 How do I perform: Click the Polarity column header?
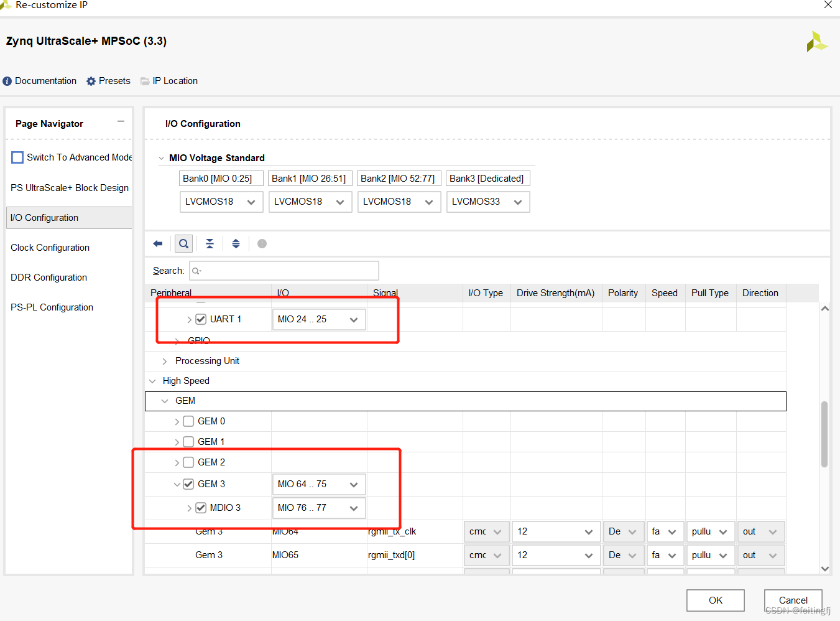624,293
